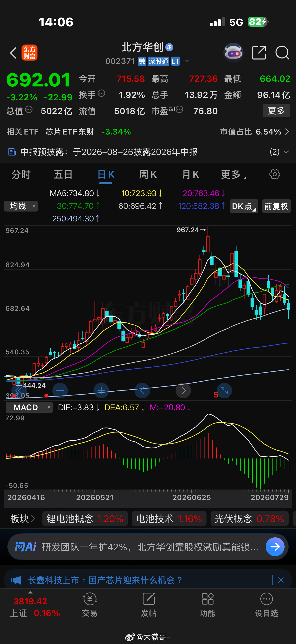Go back using the left arrow

coord(13,53)
